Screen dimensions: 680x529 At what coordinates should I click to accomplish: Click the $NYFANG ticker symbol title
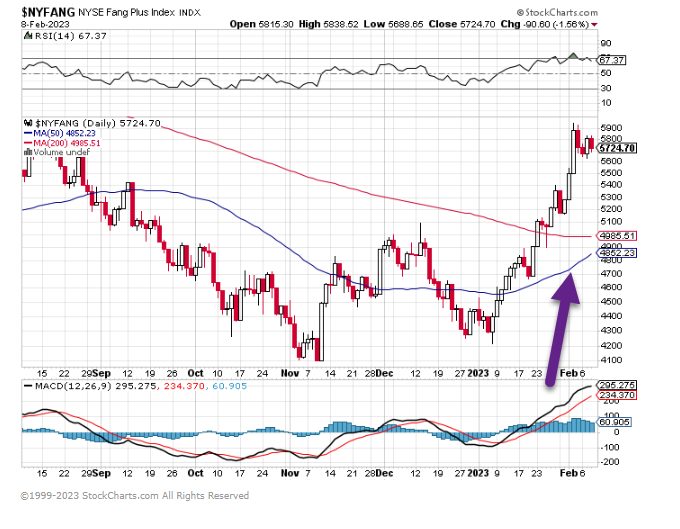(48, 12)
